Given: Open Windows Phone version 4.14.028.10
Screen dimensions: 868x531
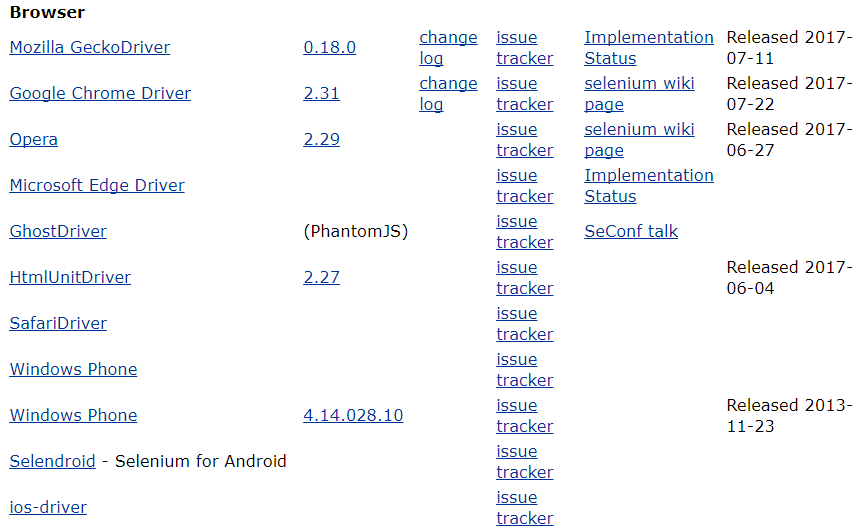Looking at the screenshot, I should point(353,415).
